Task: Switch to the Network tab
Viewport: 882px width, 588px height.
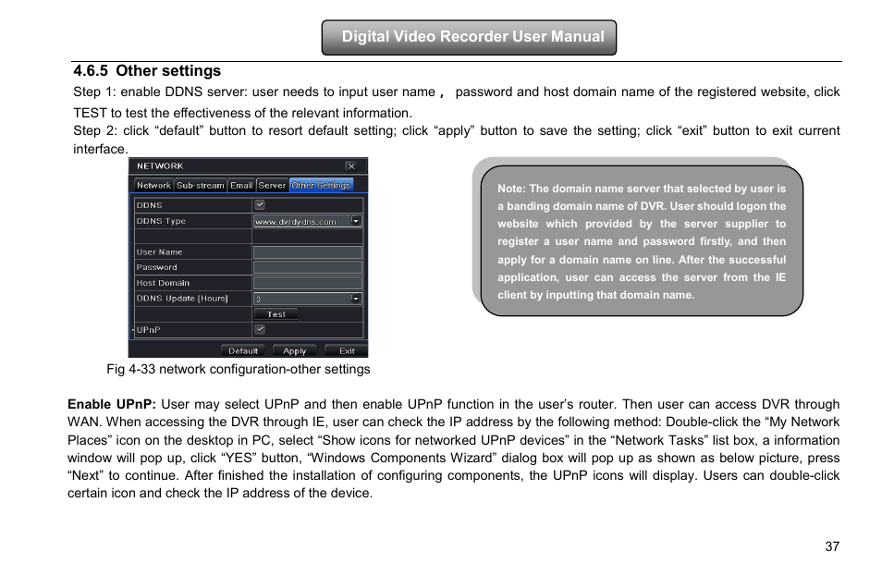Action: [x=153, y=185]
